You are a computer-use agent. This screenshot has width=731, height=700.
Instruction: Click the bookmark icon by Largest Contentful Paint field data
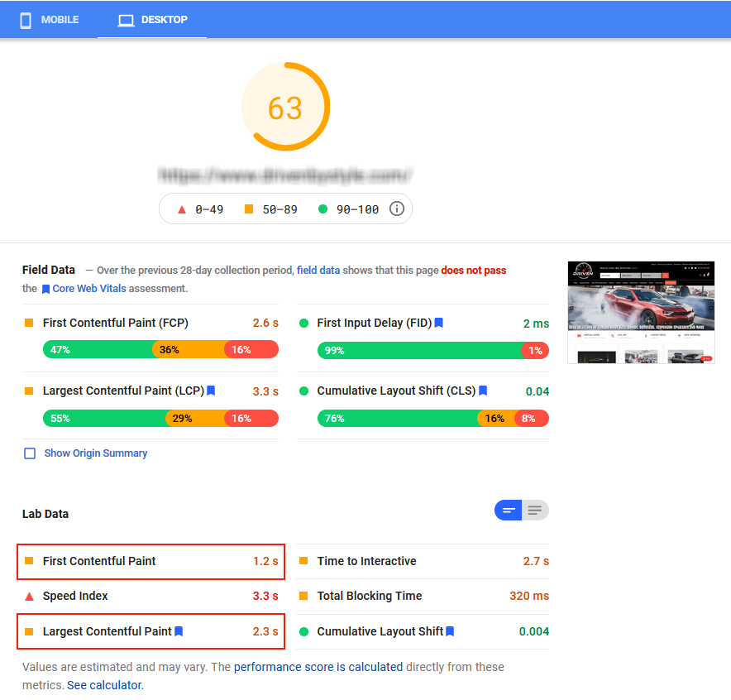[x=212, y=391]
